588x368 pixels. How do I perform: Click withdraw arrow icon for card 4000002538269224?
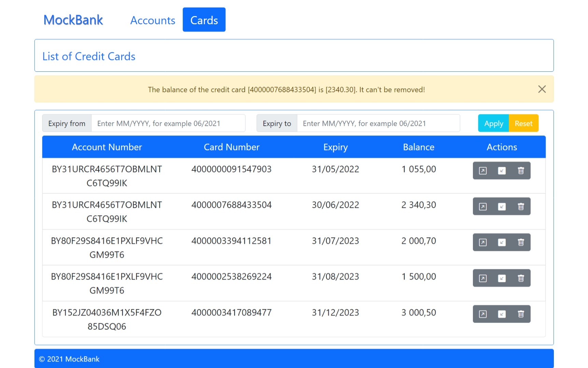point(482,278)
